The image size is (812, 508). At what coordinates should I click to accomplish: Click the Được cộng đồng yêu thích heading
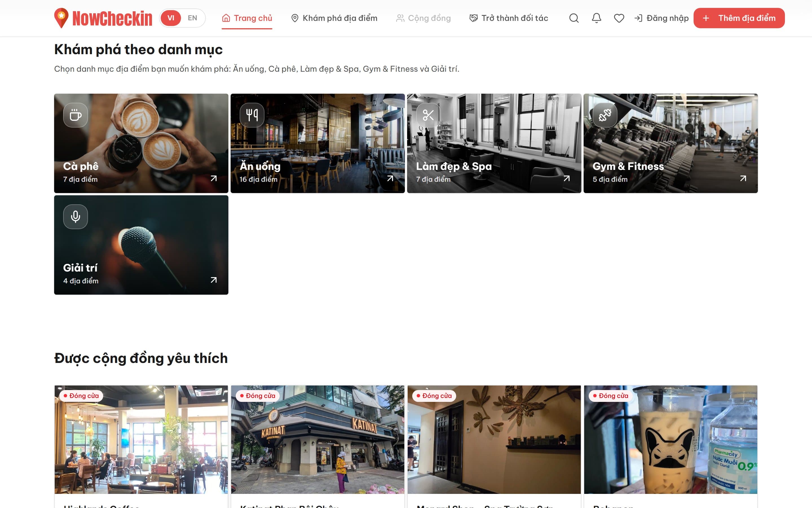141,358
